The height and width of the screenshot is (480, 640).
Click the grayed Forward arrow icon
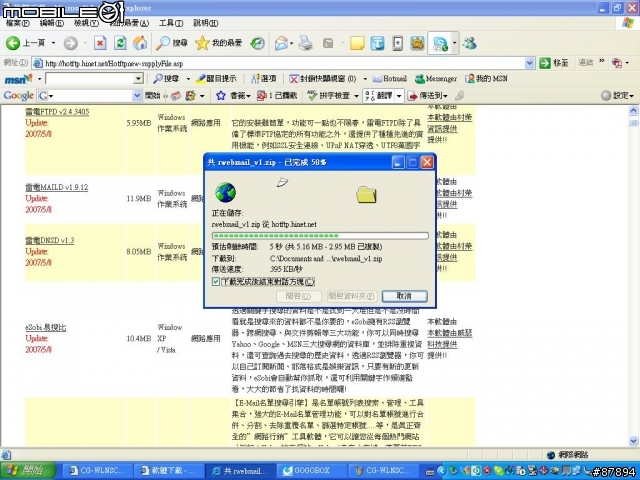[71, 43]
